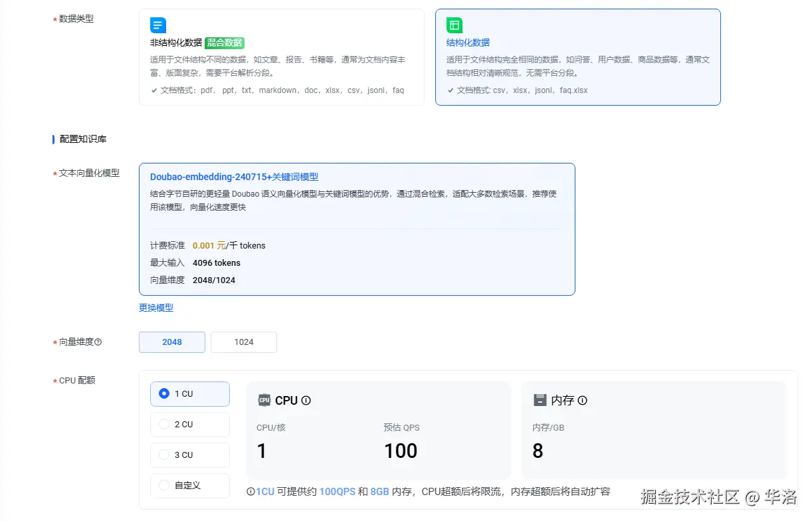Screen dimensions: 812x521
Task: Select the 结构化数据 data type card
Action: [578, 57]
